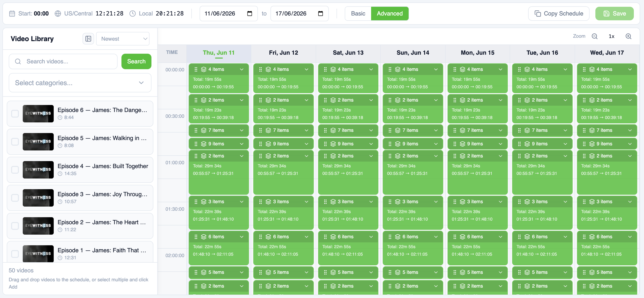The image size is (644, 298).
Task: Open the Newest sort dropdown
Action: [123, 39]
